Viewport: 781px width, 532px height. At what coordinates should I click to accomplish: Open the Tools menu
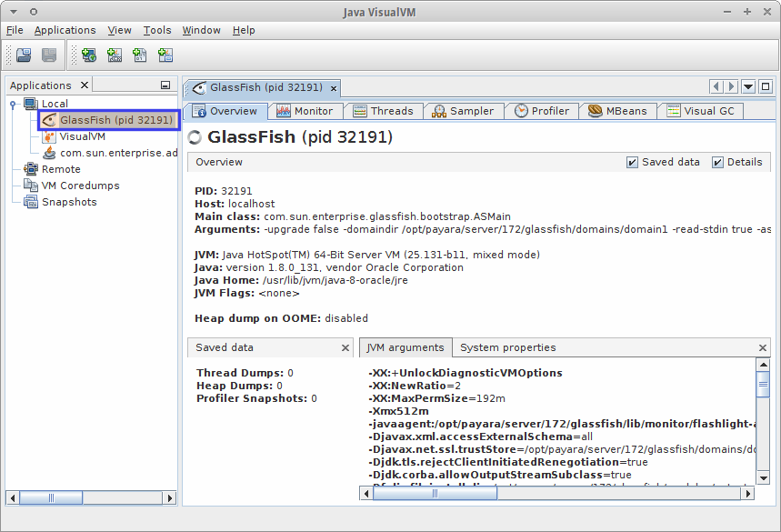coord(157,30)
